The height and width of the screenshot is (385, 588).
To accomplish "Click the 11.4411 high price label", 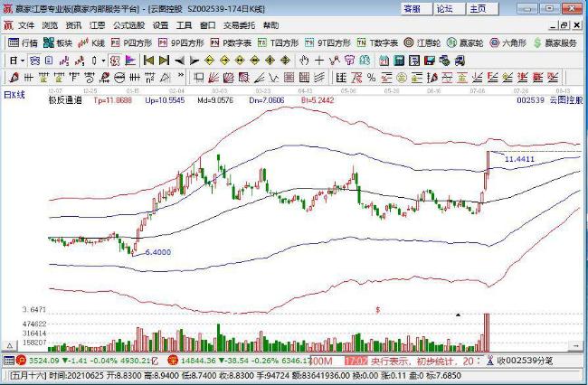I will (519, 159).
